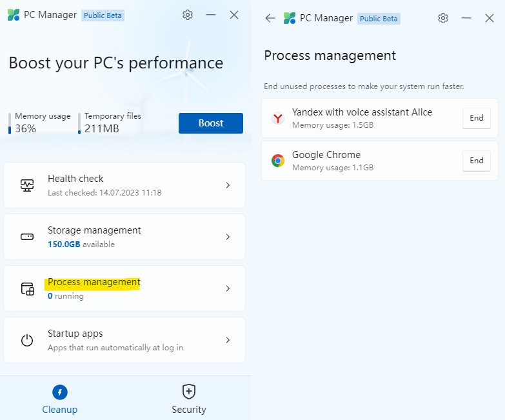This screenshot has width=505, height=420.
Task: End the Yandex with voice assistant Alice process
Action: pos(477,118)
